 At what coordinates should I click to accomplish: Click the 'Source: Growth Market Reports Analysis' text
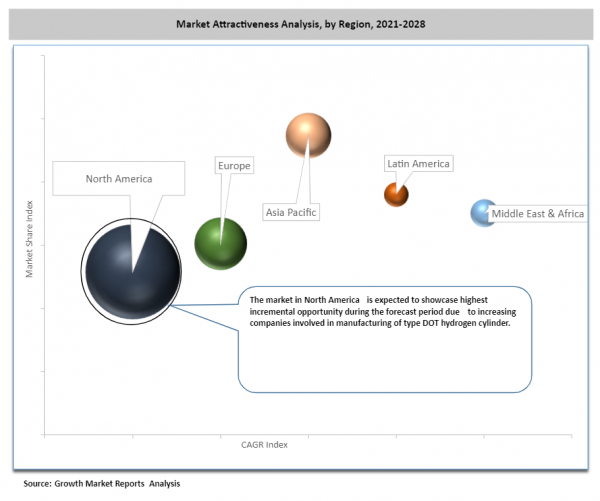tap(102, 483)
